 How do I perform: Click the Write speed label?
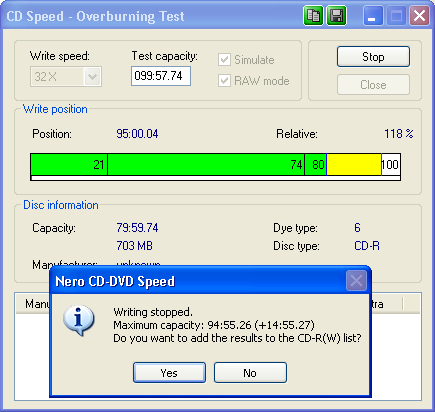pyautogui.click(x=60, y=56)
